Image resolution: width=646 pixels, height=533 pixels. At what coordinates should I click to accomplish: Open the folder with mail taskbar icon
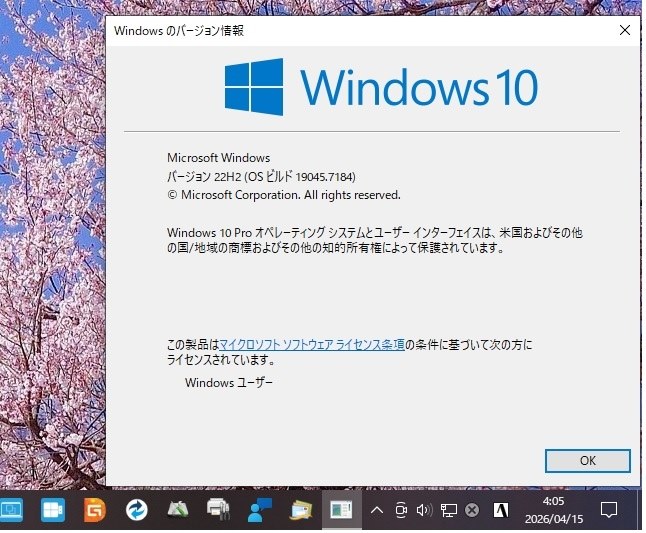coord(301,510)
